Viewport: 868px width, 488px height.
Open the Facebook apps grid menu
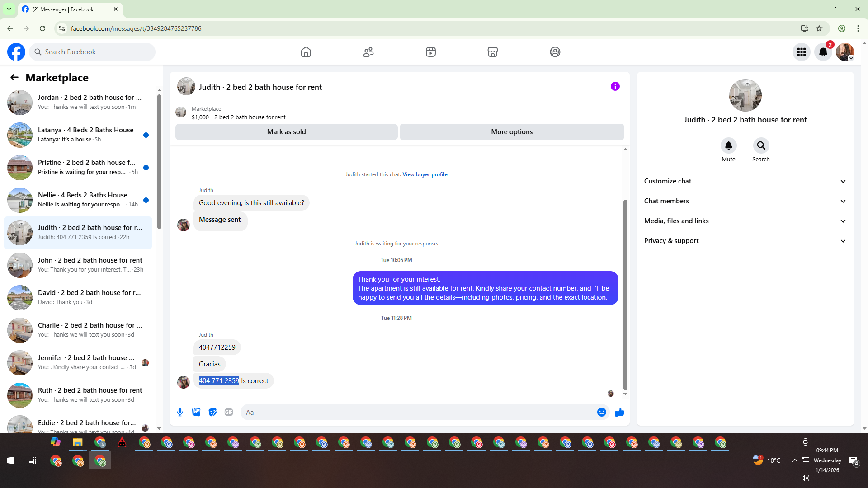click(802, 52)
